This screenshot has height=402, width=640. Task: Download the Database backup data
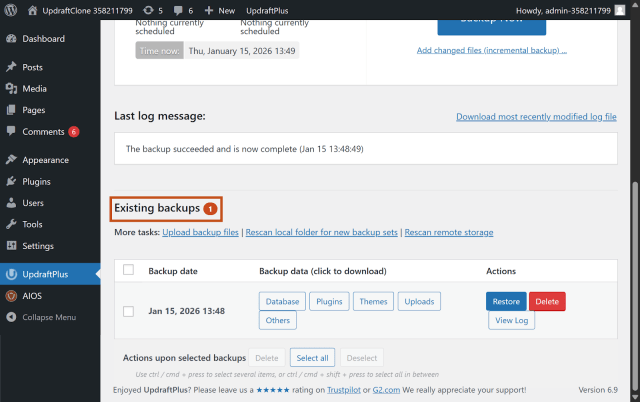(x=282, y=301)
